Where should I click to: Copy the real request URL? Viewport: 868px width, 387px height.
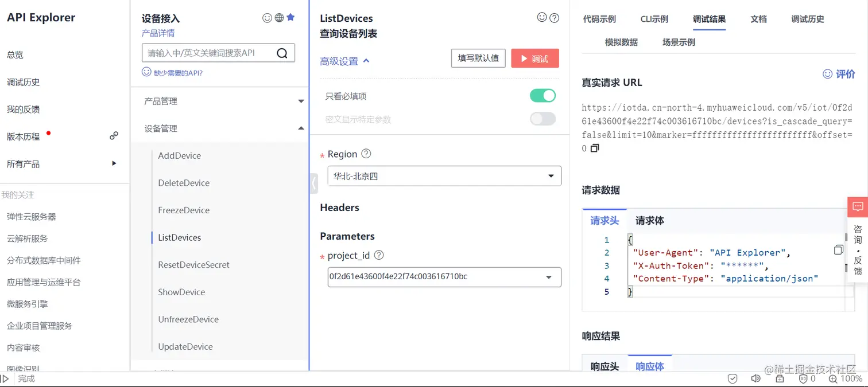click(x=595, y=148)
